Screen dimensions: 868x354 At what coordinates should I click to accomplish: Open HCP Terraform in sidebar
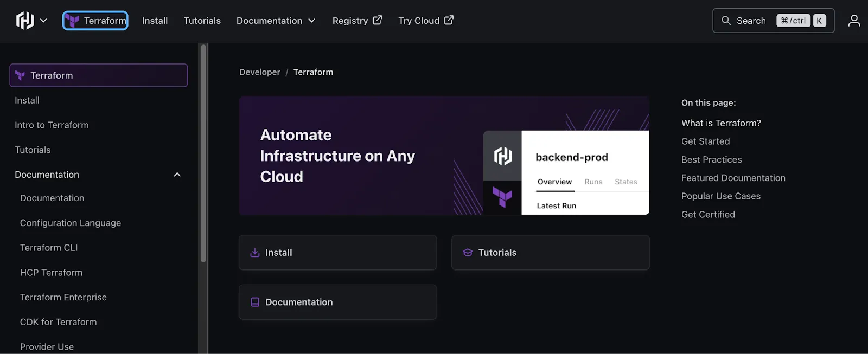pos(51,273)
